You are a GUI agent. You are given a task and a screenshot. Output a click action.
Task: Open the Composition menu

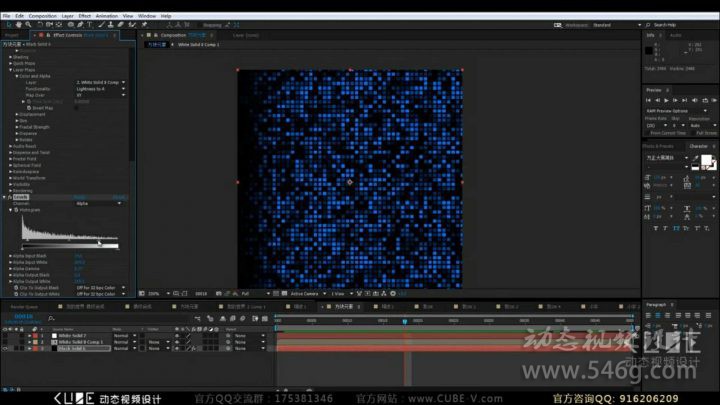42,16
